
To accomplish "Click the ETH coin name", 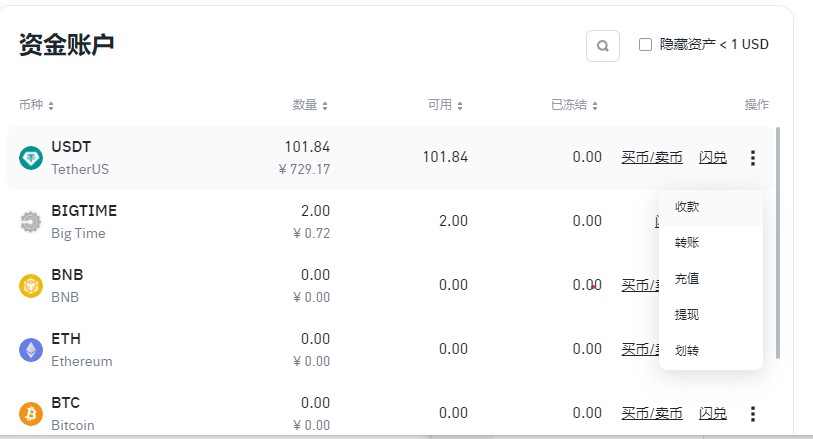I will pos(66,339).
